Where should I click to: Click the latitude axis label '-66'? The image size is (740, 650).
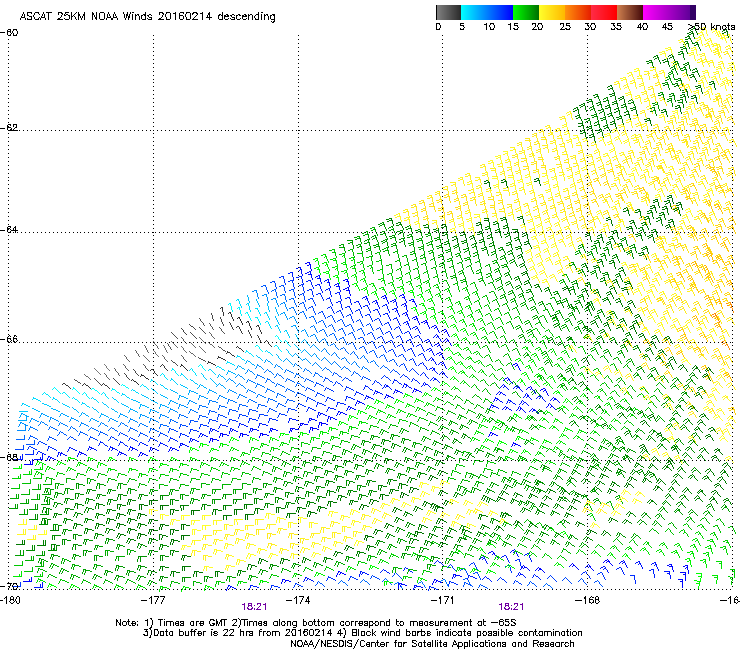[9, 340]
